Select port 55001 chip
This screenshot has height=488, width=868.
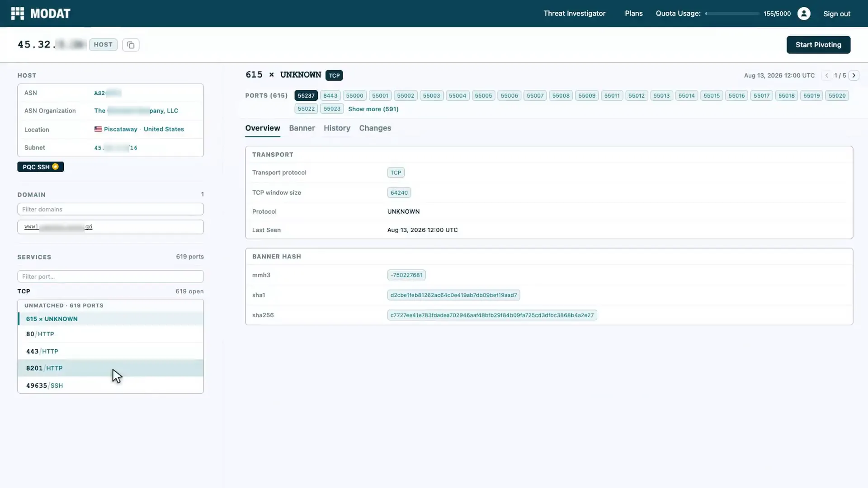[x=380, y=95]
